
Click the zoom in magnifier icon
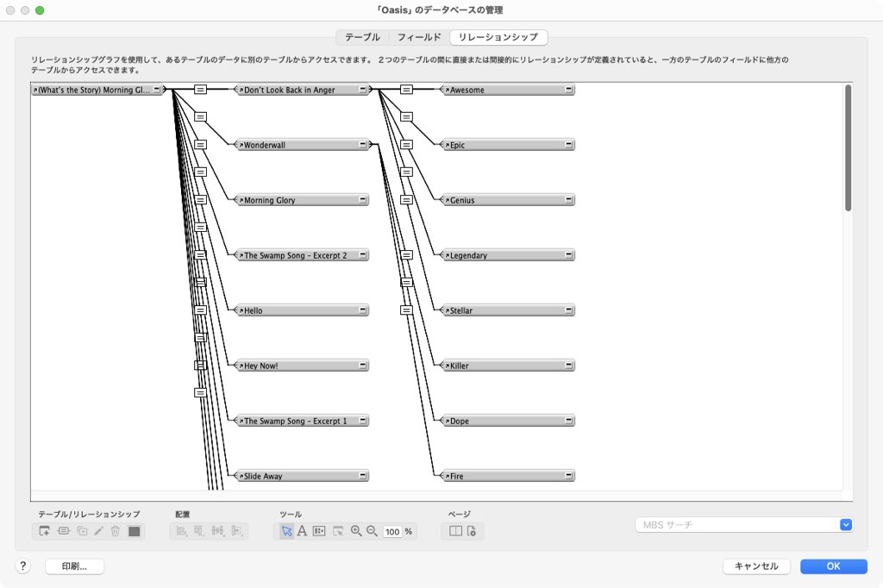coord(356,531)
